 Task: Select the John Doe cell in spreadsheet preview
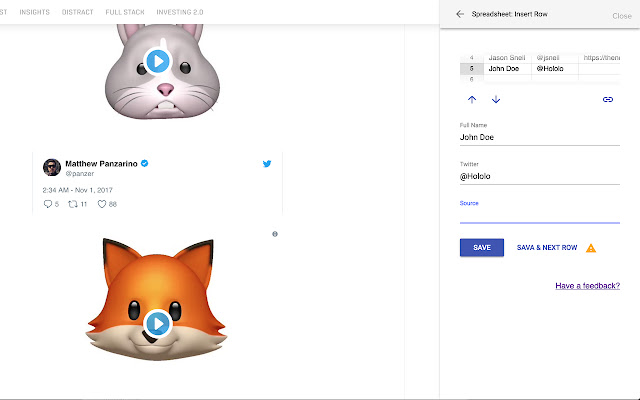pyautogui.click(x=507, y=69)
